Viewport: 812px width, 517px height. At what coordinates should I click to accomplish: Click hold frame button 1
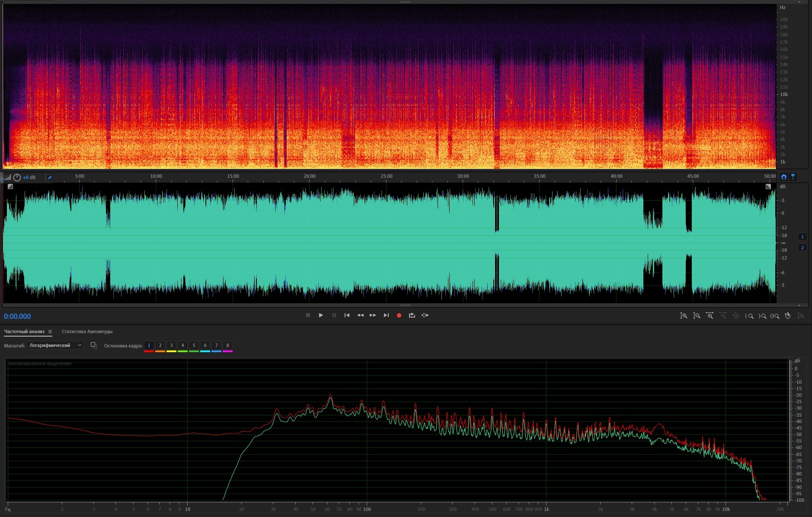[149, 345]
